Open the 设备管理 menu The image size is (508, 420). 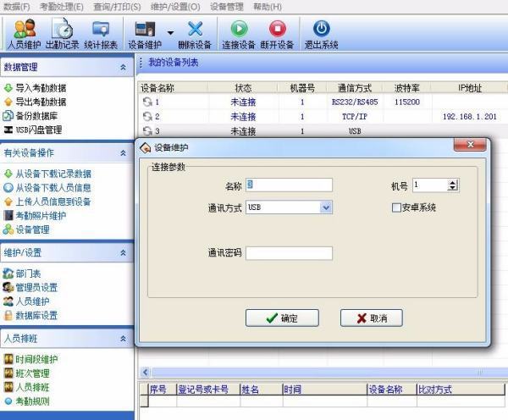coord(227,7)
